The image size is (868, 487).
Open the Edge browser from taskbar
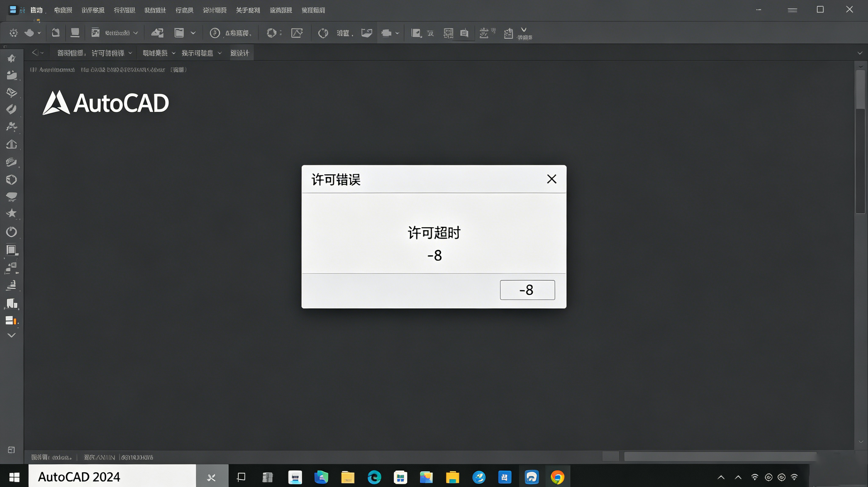click(x=374, y=477)
